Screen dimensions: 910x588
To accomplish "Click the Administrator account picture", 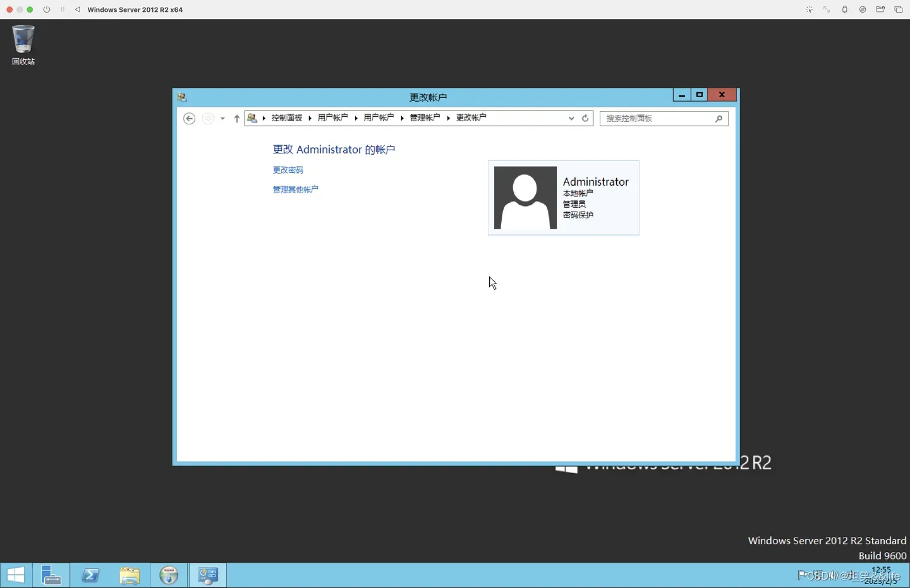I will click(525, 198).
